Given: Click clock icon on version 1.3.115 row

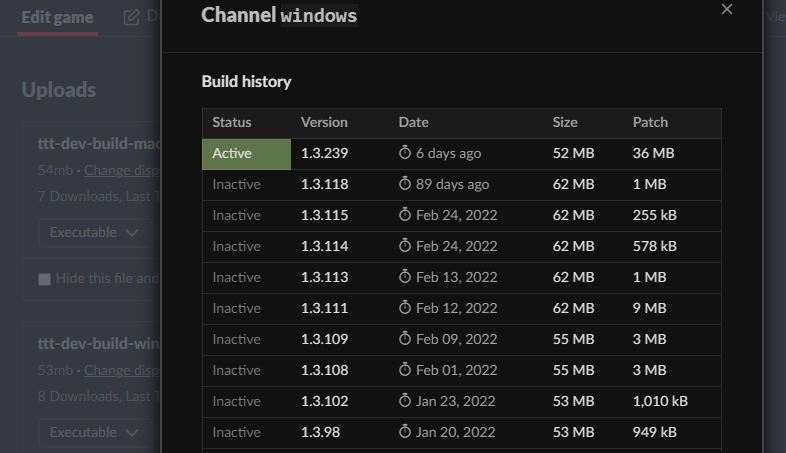Looking at the screenshot, I should (x=405, y=215).
